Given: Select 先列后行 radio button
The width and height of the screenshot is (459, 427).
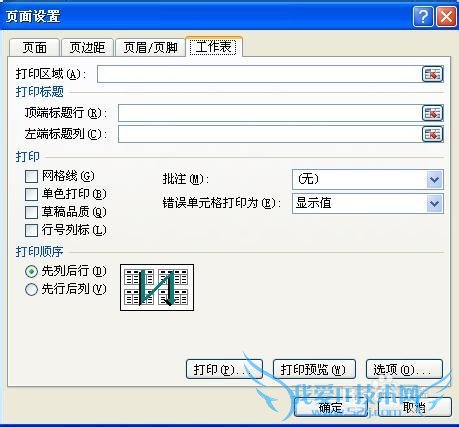Looking at the screenshot, I should (31, 272).
